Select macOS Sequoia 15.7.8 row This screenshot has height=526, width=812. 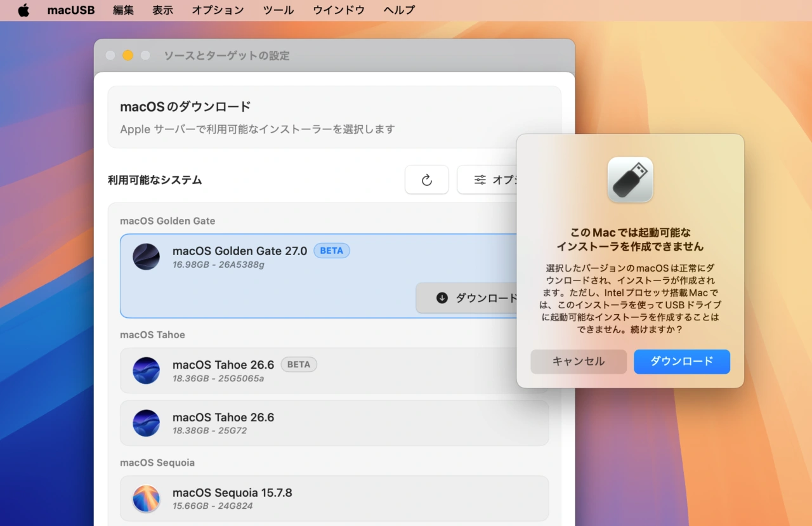pos(334,499)
